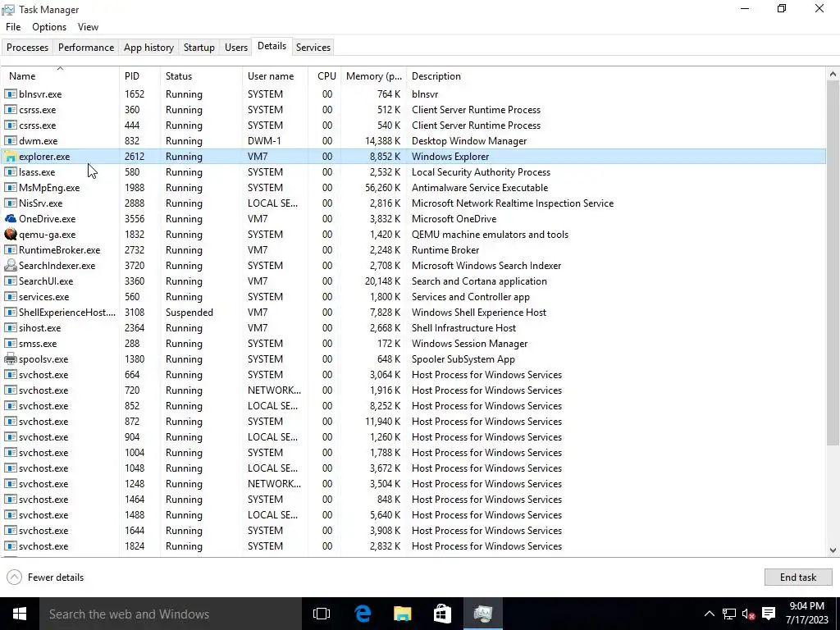The width and height of the screenshot is (840, 630).
Task: Open the File menu
Action: pyautogui.click(x=13, y=27)
